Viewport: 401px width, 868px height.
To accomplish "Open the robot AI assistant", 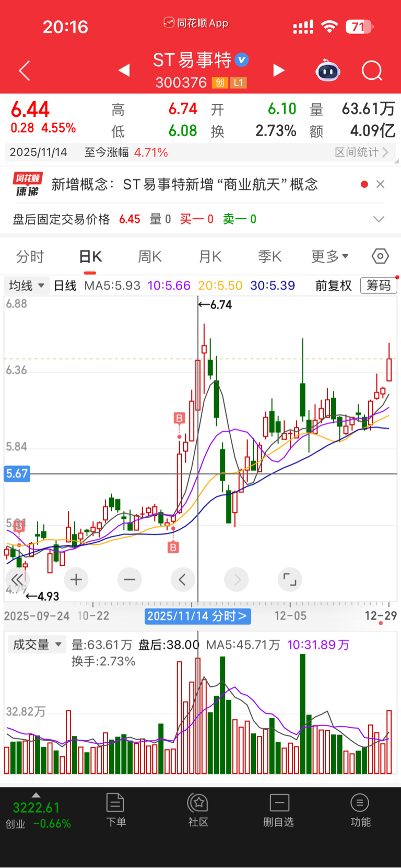I will tap(328, 70).
